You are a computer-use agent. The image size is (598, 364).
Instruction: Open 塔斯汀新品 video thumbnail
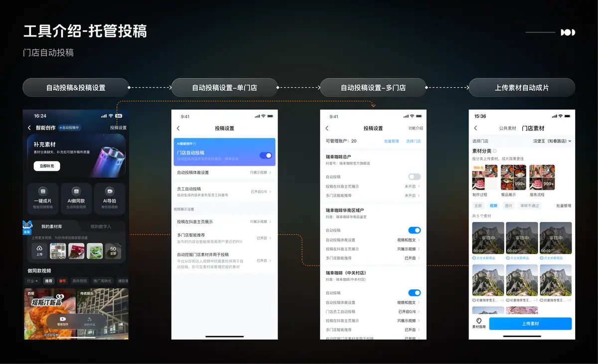click(49, 314)
